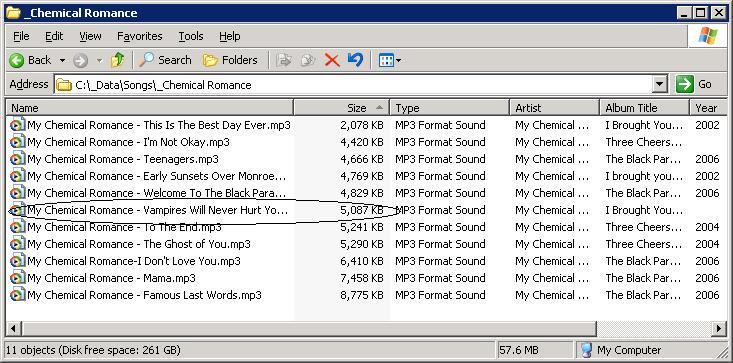Click the Move To toolbar icon
Viewport: 733px width, 363px height.
point(284,60)
